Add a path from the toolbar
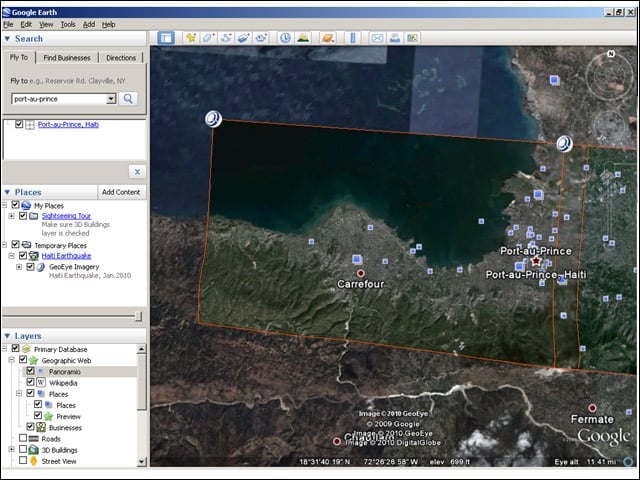640x480 pixels. [x=226, y=38]
